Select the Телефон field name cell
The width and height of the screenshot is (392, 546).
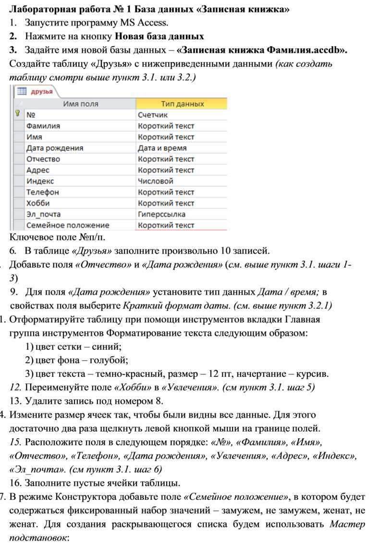click(80, 192)
